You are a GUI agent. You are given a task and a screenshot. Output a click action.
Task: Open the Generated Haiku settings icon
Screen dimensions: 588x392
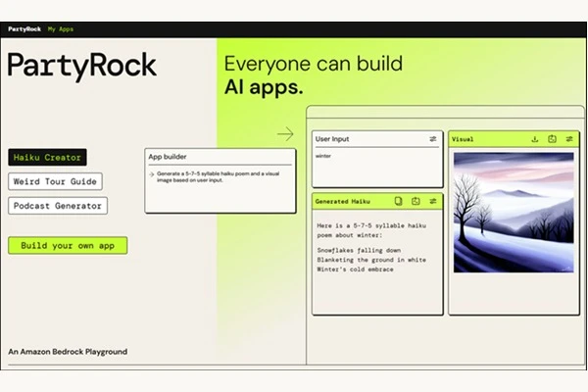pyautogui.click(x=433, y=202)
